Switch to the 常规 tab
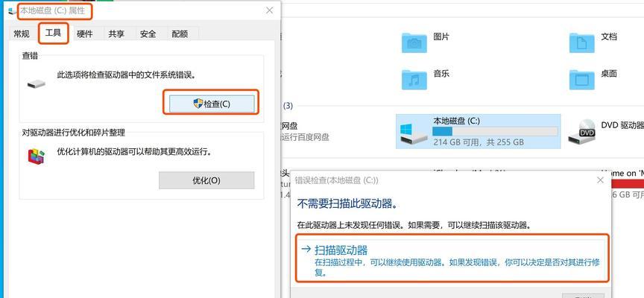The width and height of the screenshot is (644, 298). 22,34
